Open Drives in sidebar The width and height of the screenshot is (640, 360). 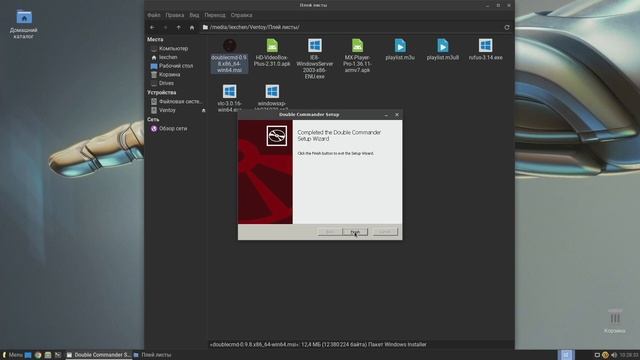[166, 83]
